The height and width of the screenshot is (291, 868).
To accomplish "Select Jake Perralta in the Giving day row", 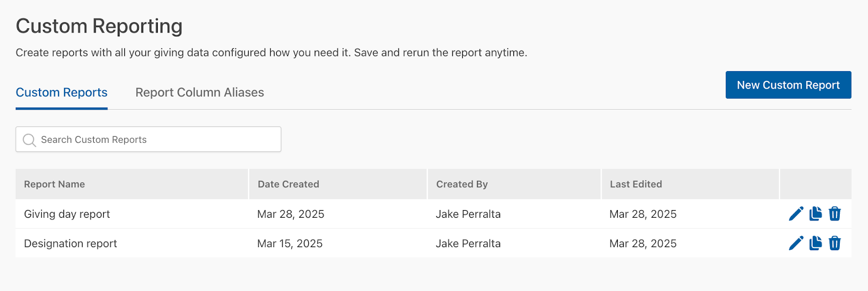I will (x=468, y=214).
